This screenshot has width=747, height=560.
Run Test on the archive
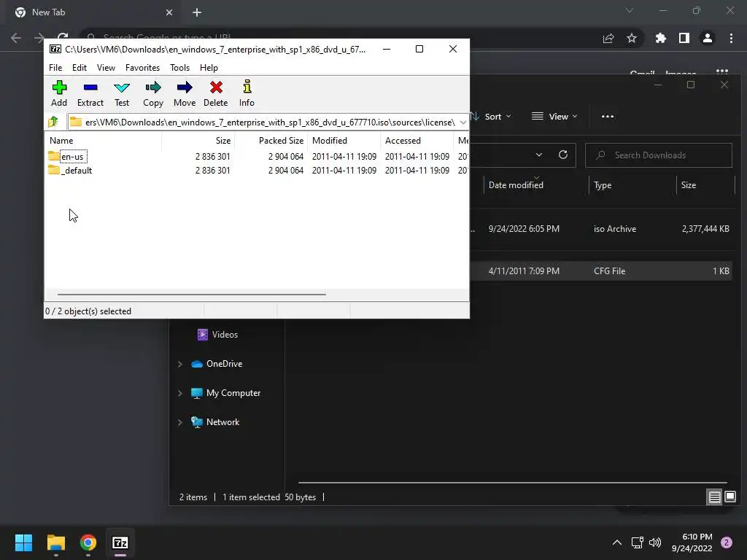click(122, 94)
